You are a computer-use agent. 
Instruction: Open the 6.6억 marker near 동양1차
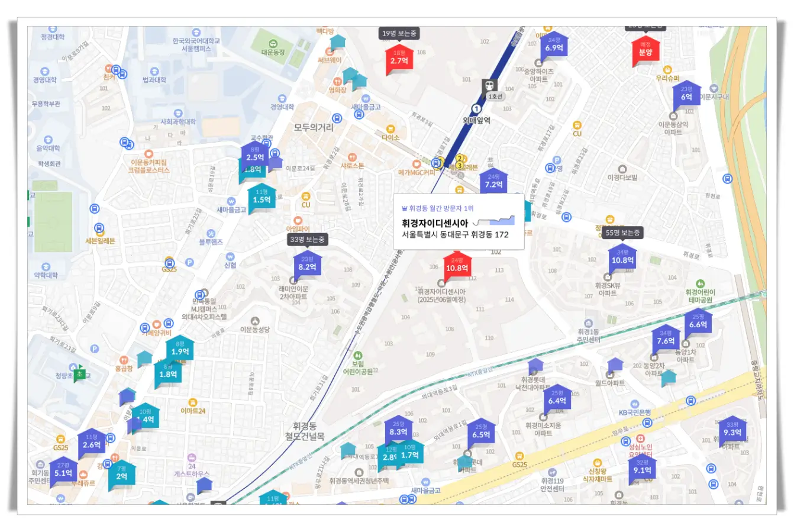pyautogui.click(x=698, y=323)
